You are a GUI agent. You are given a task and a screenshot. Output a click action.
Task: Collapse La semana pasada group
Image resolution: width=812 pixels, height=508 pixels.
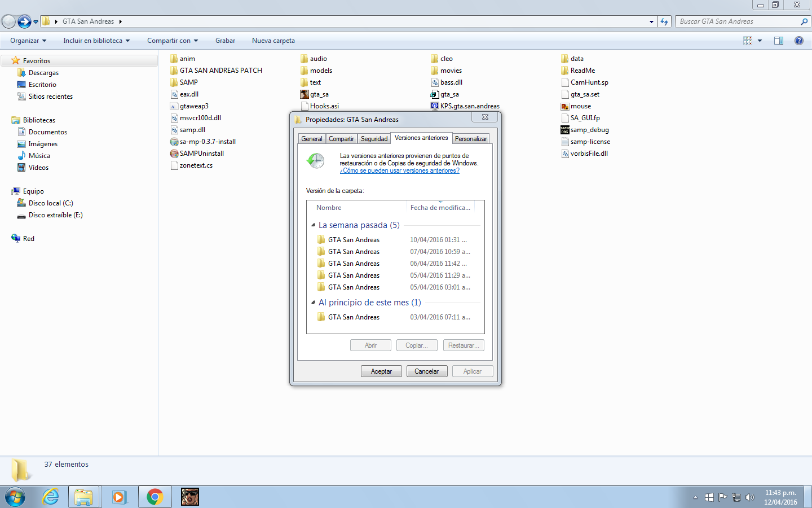tap(313, 225)
